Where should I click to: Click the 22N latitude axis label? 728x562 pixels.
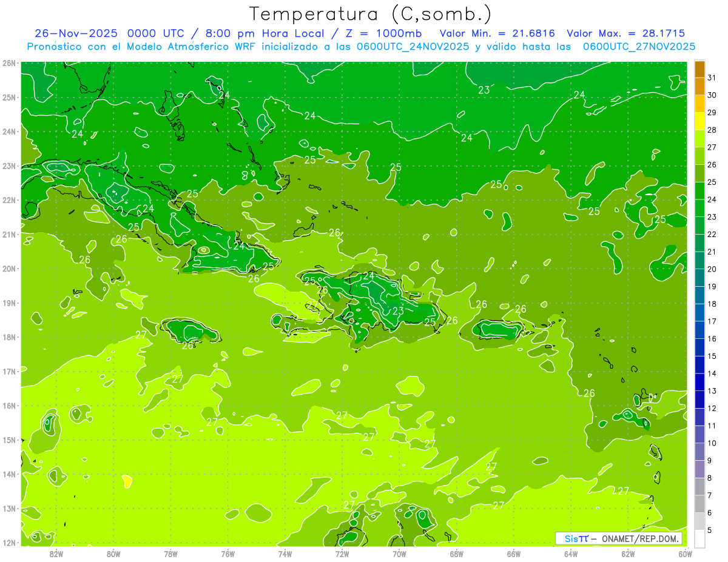(9, 200)
